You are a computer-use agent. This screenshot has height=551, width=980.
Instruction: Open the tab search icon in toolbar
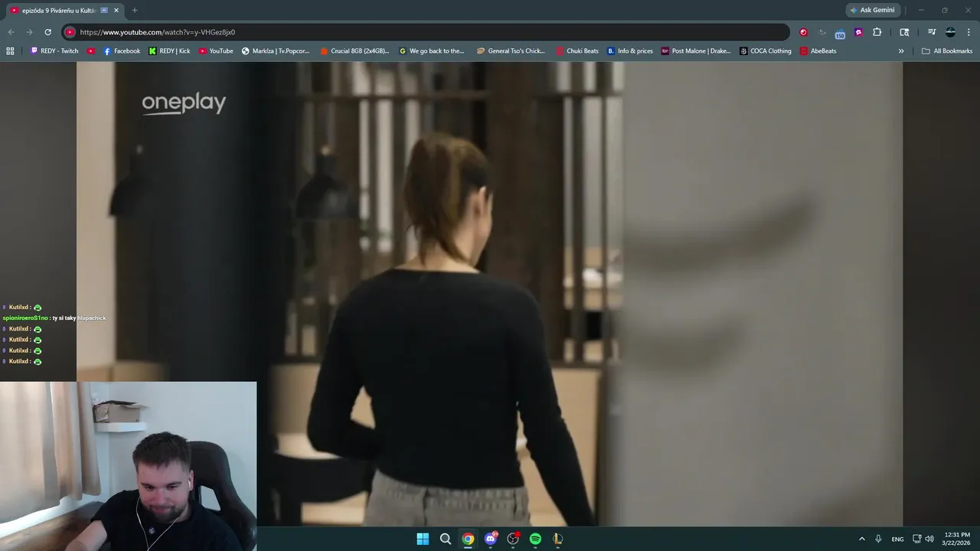tap(904, 32)
